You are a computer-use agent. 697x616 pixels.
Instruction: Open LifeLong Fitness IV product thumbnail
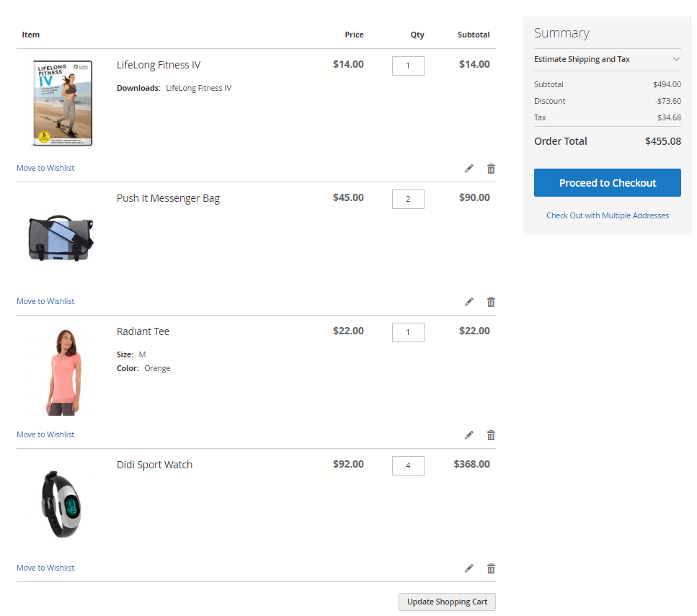coord(62,103)
